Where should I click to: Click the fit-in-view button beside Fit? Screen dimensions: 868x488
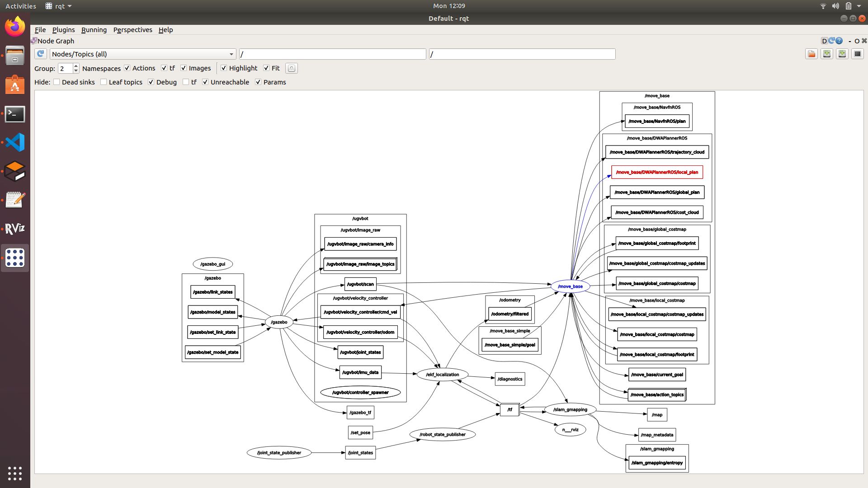[x=292, y=68]
